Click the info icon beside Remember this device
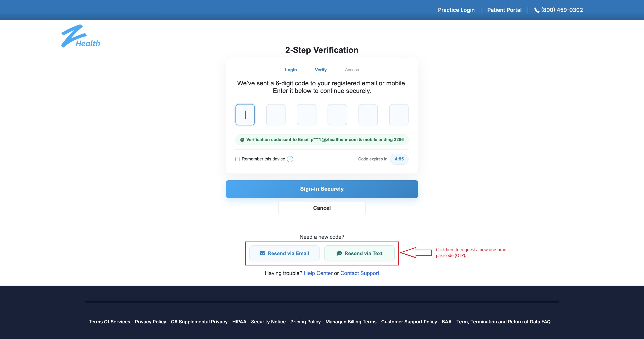This screenshot has width=644, height=339. [290, 159]
